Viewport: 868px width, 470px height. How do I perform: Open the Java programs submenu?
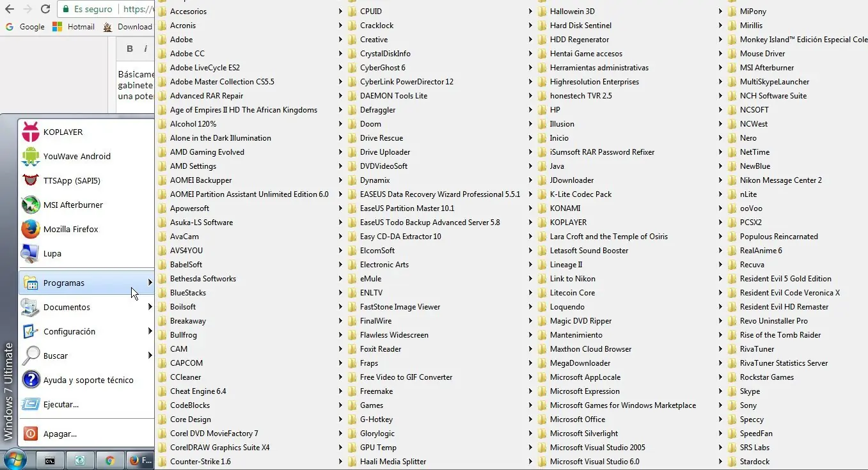630,166
